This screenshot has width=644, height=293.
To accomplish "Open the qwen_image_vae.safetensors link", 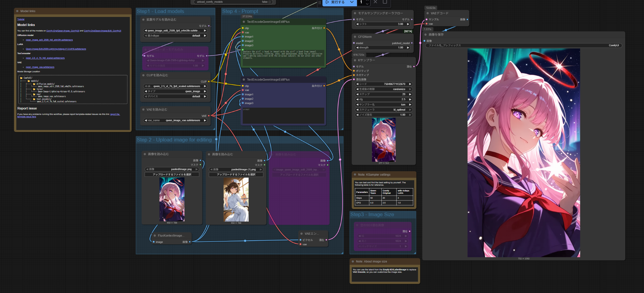I will (x=40, y=67).
